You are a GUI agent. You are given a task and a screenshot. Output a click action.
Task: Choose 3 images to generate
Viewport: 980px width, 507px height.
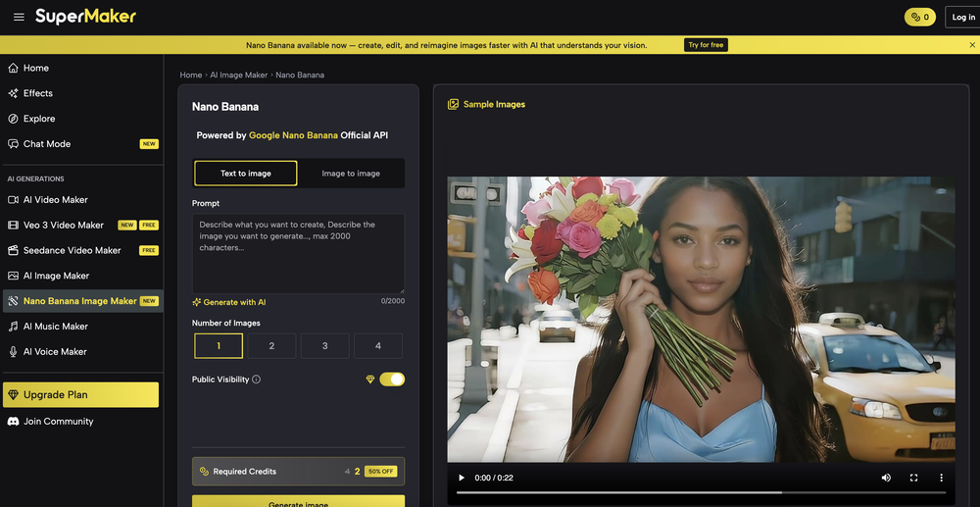(x=324, y=345)
